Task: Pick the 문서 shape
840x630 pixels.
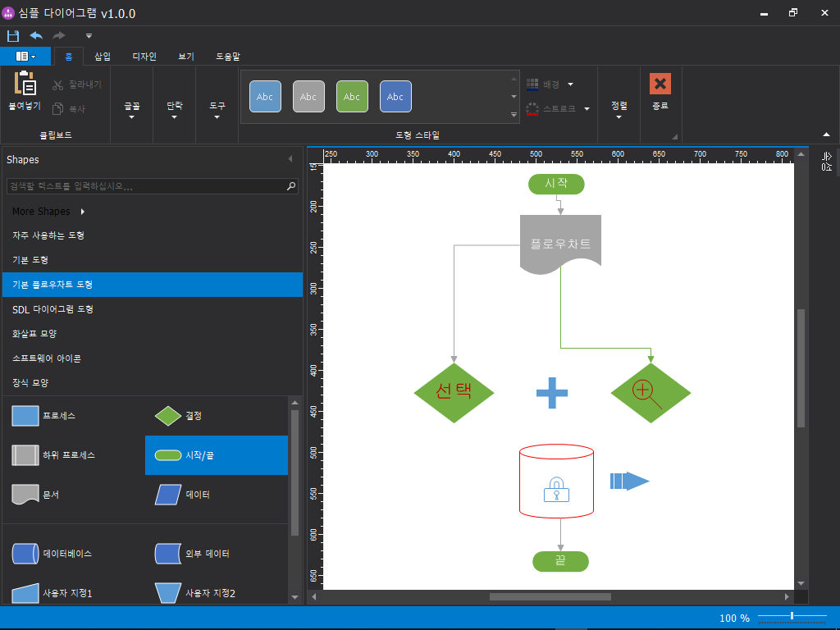Action: (73, 495)
